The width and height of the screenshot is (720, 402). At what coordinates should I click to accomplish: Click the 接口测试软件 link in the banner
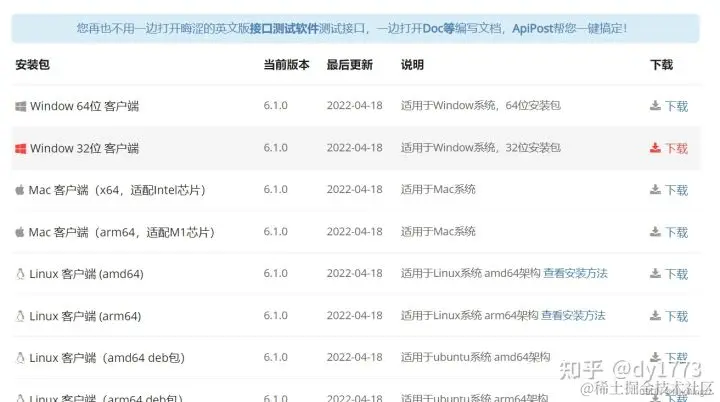coord(284,28)
